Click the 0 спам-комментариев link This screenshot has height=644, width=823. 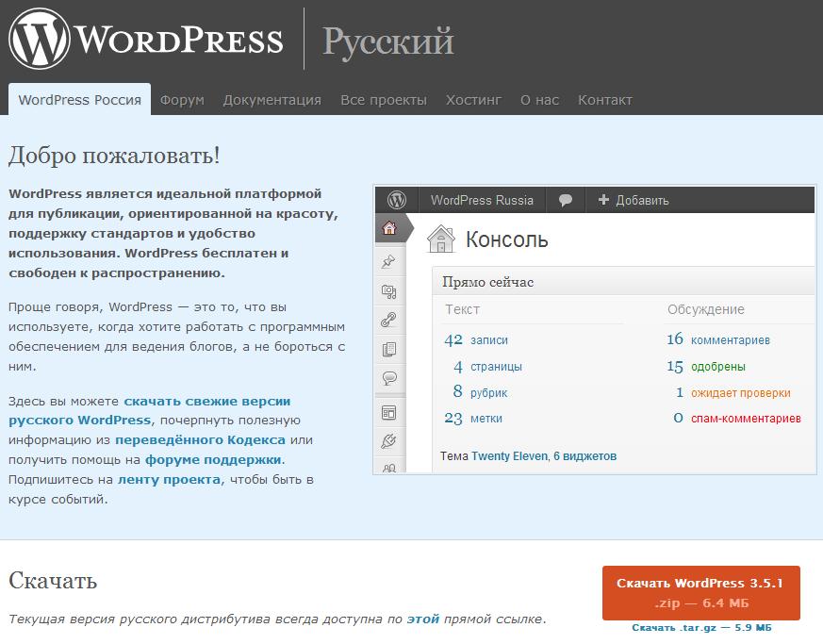click(737, 419)
